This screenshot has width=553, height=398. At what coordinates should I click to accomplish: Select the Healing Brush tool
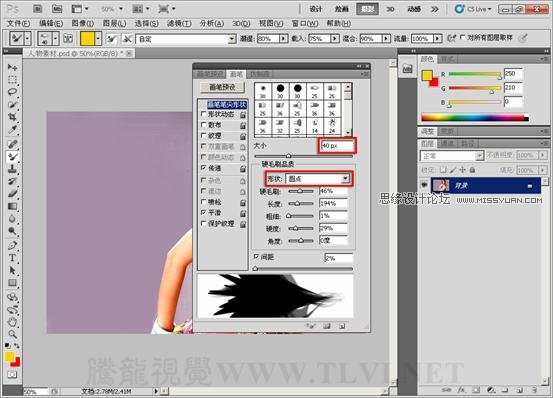tap(12, 144)
